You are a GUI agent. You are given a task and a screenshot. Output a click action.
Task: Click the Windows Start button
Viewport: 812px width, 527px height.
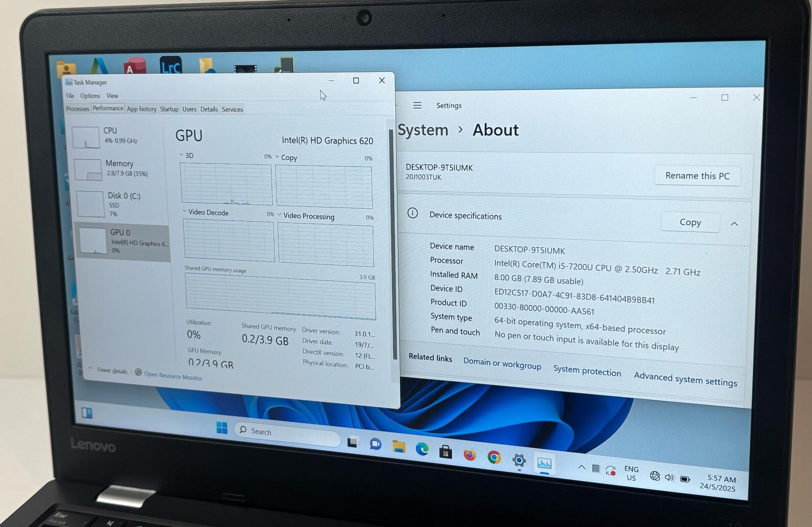point(222,428)
